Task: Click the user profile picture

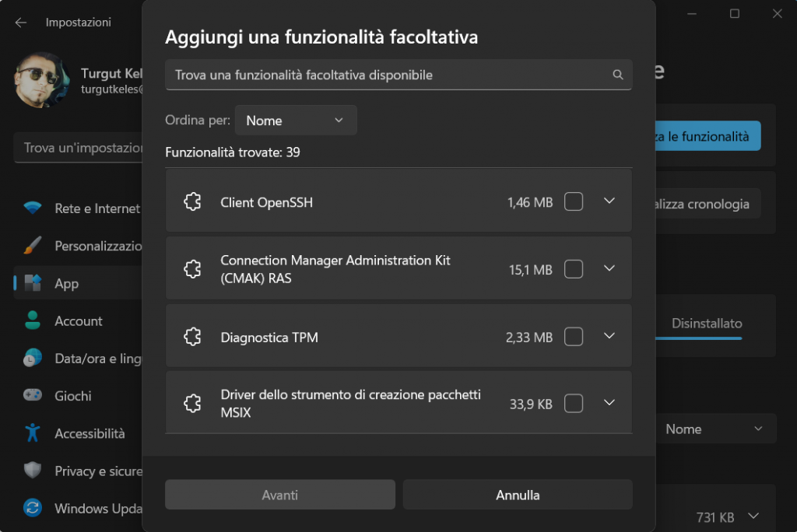Action: coord(42,81)
